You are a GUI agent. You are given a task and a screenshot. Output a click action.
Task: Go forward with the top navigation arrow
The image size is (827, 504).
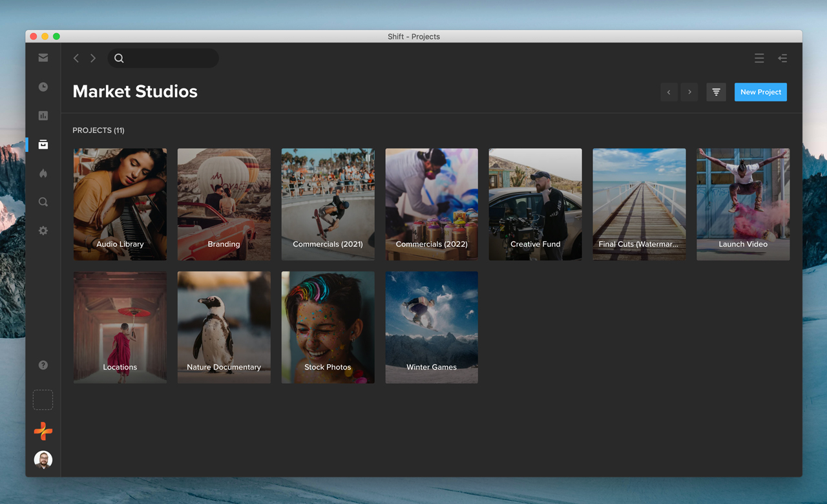[93, 58]
